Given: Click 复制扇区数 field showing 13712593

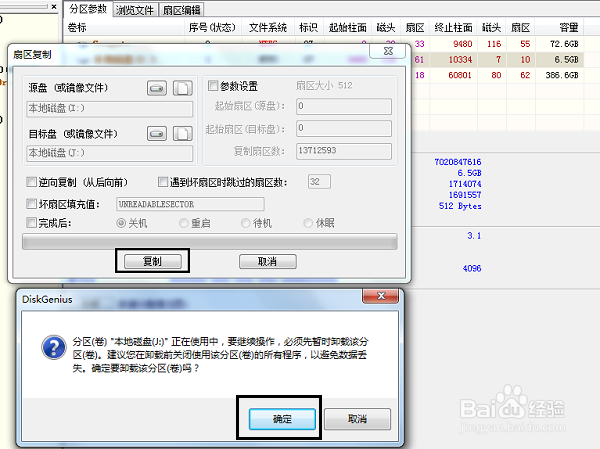Looking at the screenshot, I should (x=344, y=151).
